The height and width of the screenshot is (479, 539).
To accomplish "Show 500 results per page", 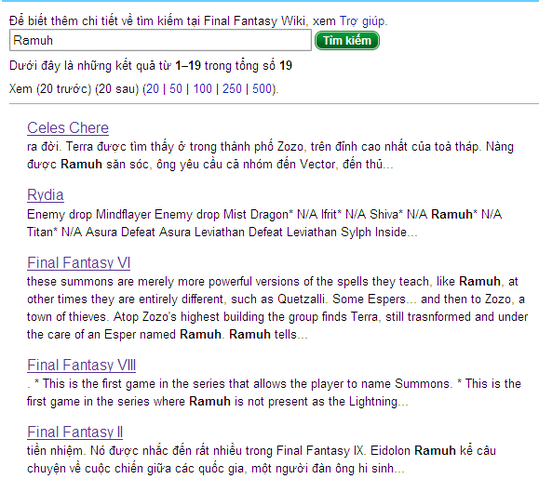I will pos(262,89).
